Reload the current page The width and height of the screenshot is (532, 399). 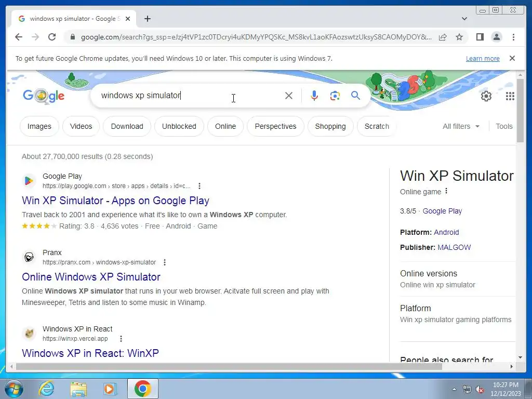coord(52,37)
